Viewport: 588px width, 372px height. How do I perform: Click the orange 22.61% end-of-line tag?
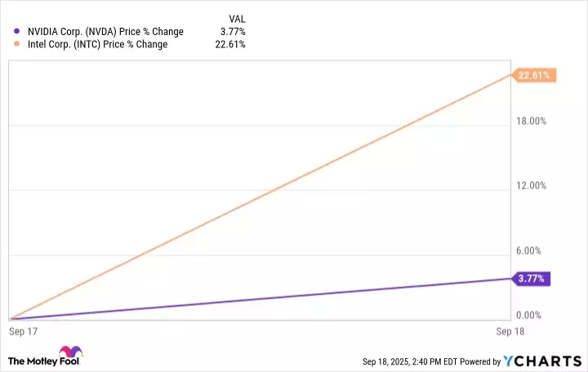(535, 76)
